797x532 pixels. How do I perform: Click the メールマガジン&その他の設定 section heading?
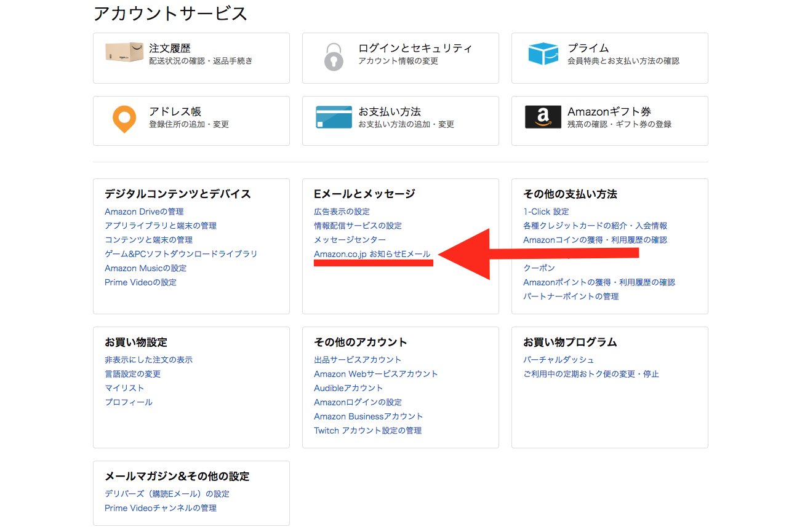point(177,476)
